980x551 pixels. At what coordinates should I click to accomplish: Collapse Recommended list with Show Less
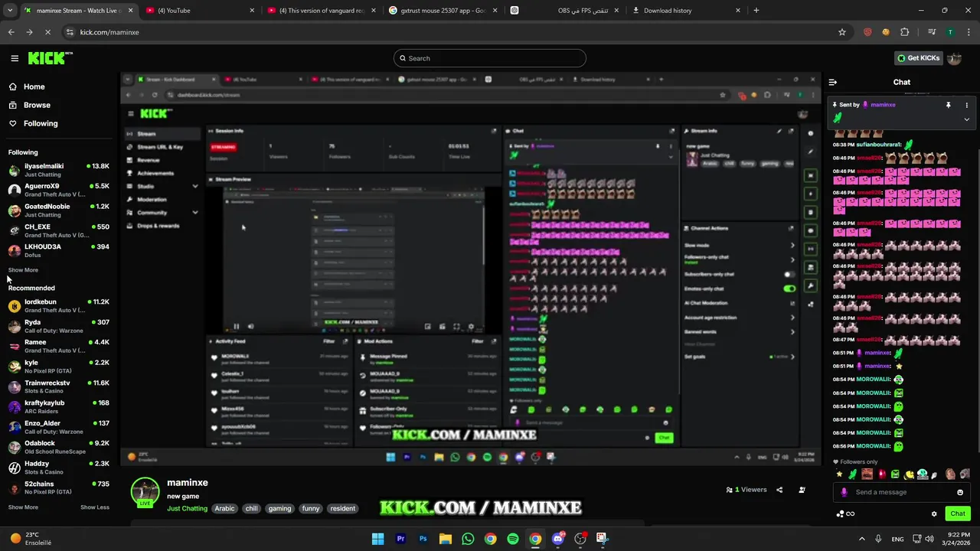tap(95, 507)
